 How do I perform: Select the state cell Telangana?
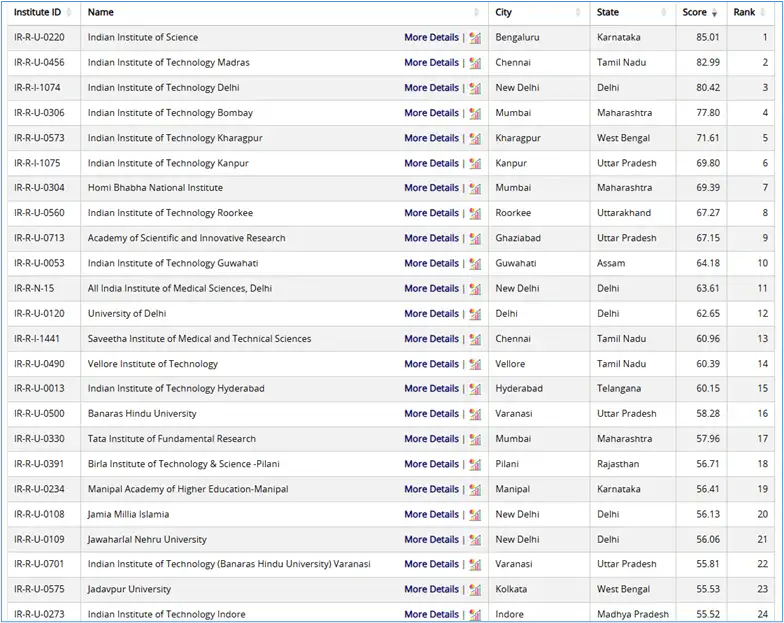point(619,388)
